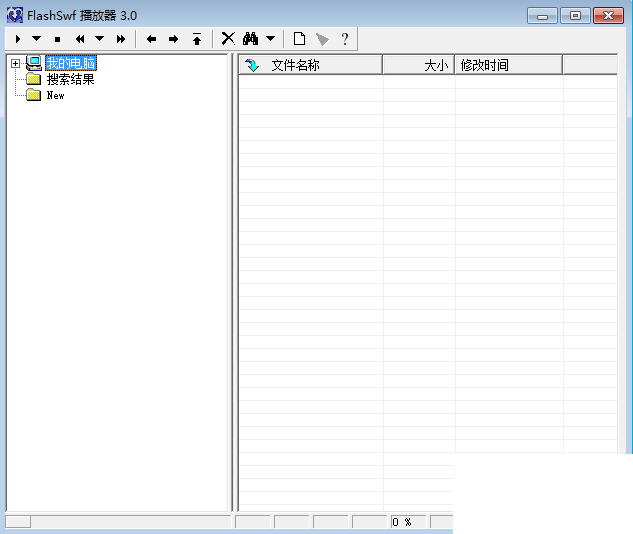Viewport: 633px width, 534px height.
Task: Select the New folder in tree
Action: (x=55, y=95)
